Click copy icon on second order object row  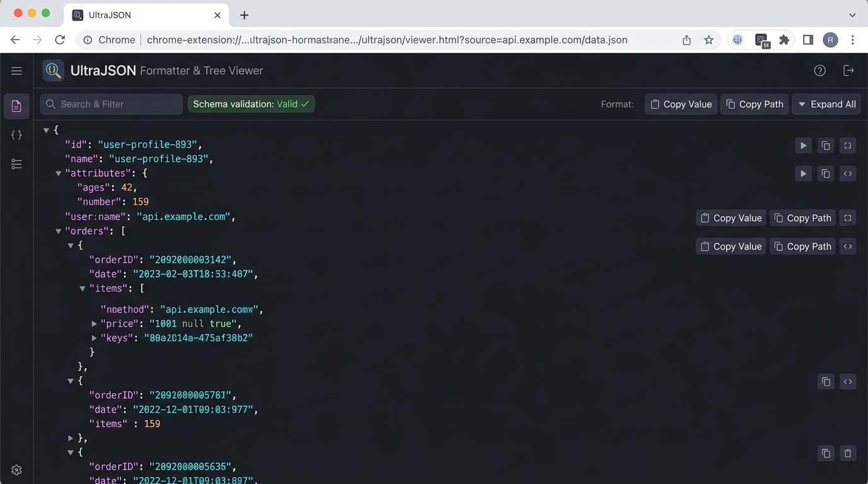(826, 381)
